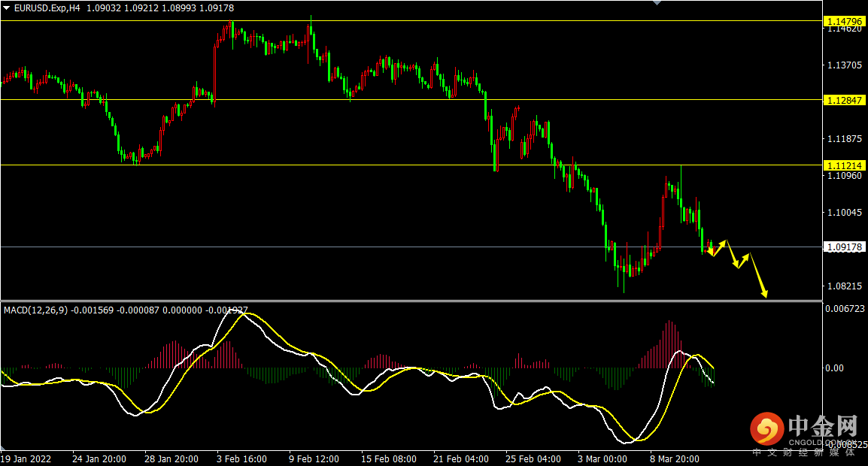Select the 1.12847 yellow price label

click(x=844, y=100)
